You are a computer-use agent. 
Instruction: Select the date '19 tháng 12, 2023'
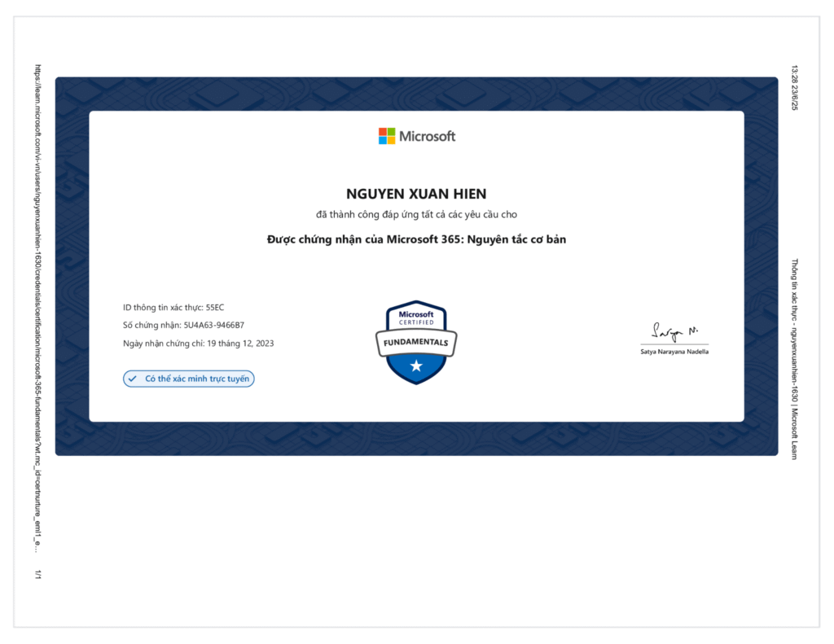click(x=238, y=343)
